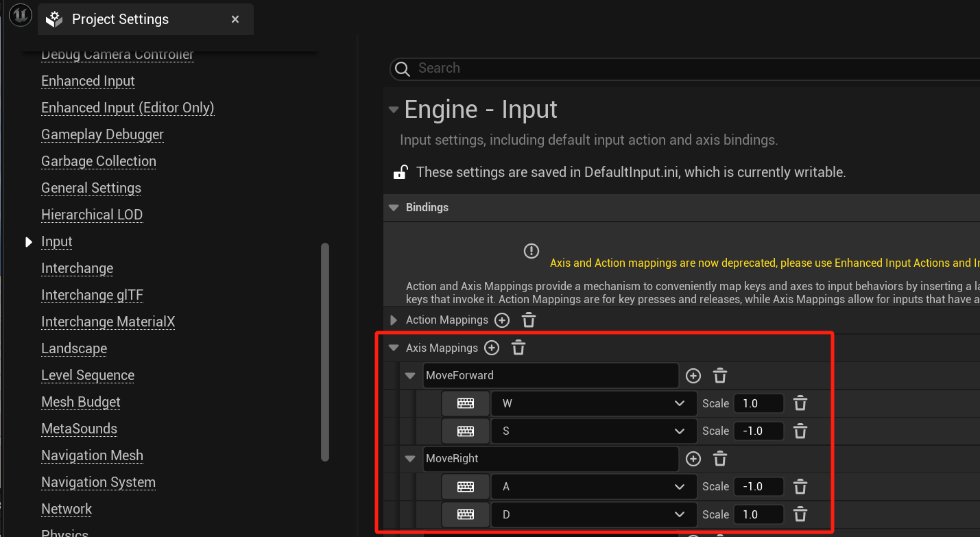Open General Settings category
The height and width of the screenshot is (537, 980).
point(91,188)
